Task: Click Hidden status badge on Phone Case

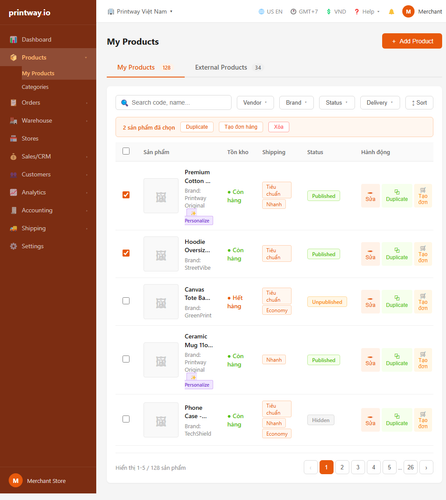Action: 321,420
